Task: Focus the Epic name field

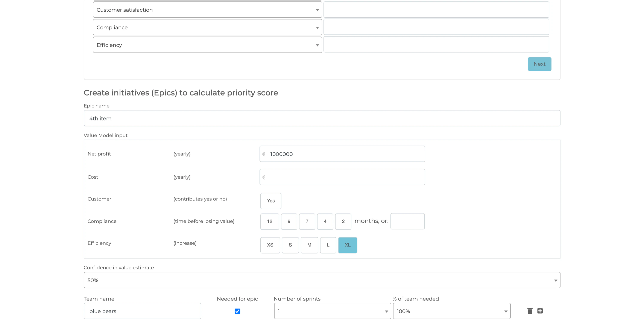Action: [322, 118]
